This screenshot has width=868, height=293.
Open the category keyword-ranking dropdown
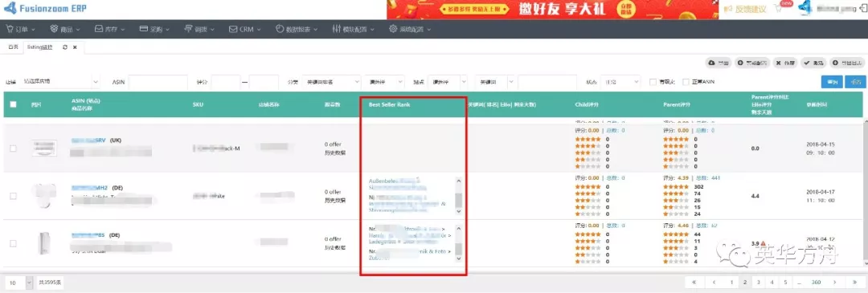331,82
